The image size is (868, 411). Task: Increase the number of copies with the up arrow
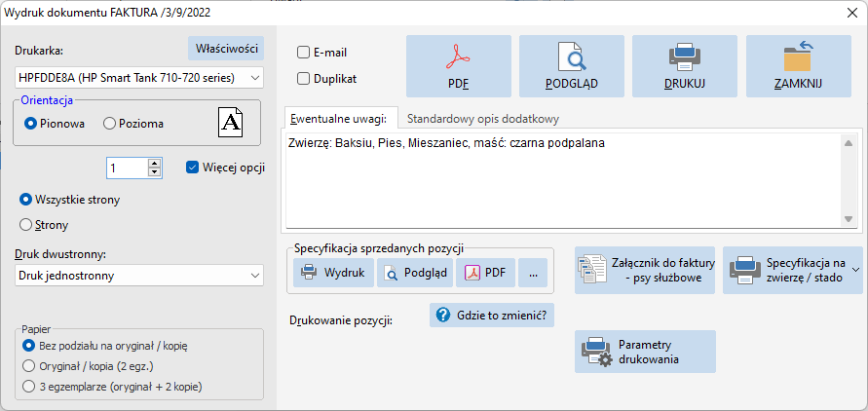(x=155, y=164)
